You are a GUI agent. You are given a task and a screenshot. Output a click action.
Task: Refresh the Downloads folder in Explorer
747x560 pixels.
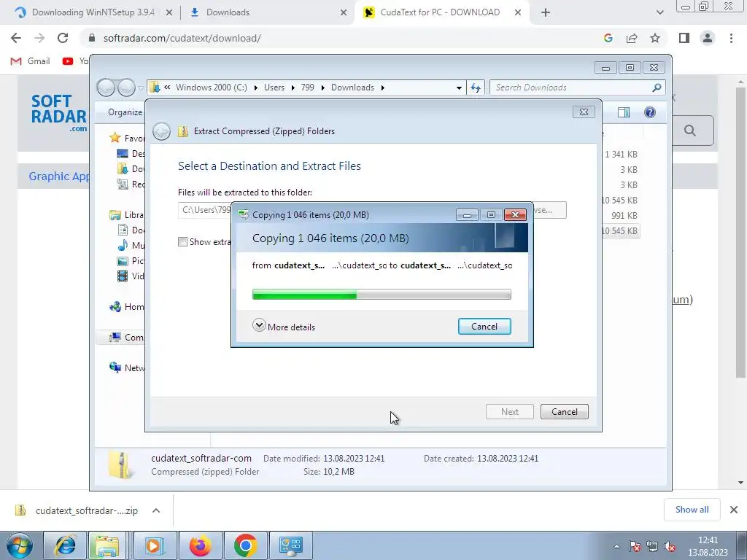point(476,87)
